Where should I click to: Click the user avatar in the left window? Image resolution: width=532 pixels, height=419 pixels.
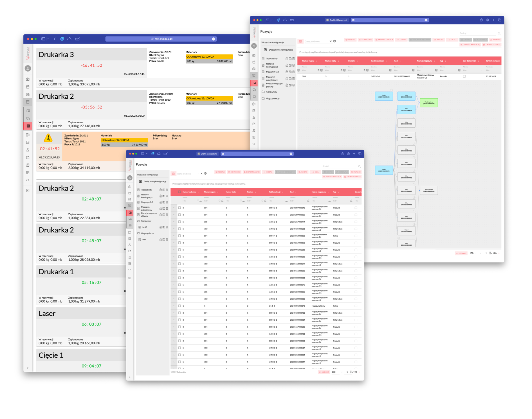coord(28,68)
